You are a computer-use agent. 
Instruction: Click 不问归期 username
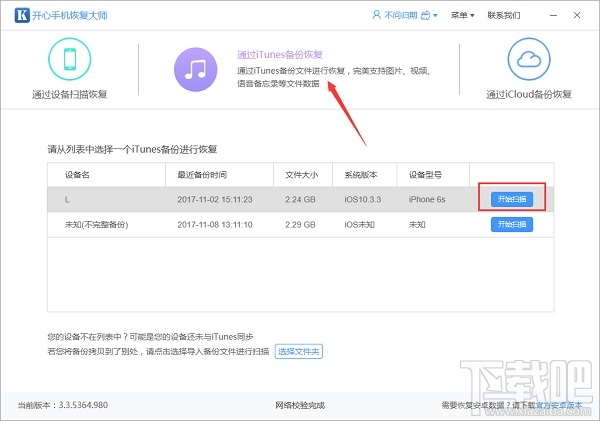click(401, 15)
